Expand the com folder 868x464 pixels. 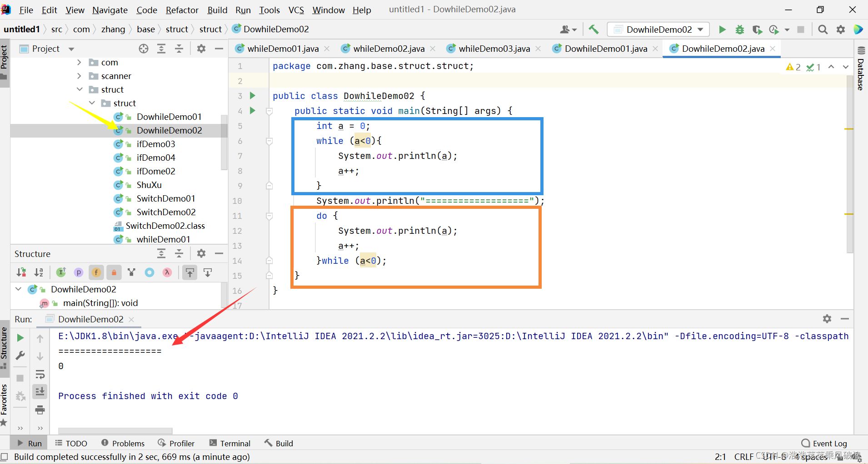(x=80, y=62)
